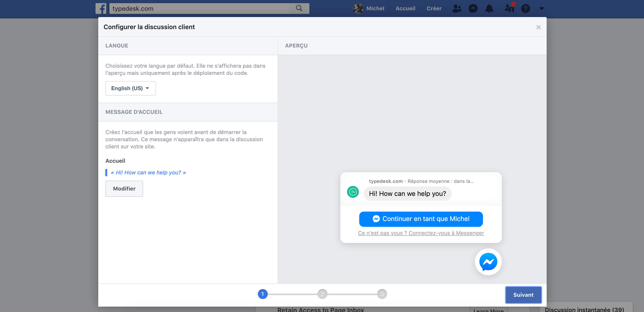Open the notifications bell icon
The image size is (644, 312).
(489, 9)
